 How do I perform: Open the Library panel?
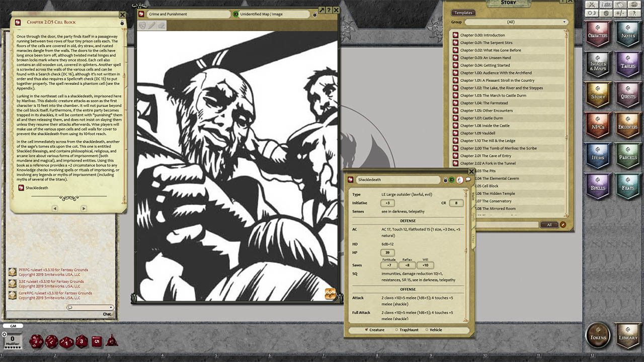(x=628, y=336)
